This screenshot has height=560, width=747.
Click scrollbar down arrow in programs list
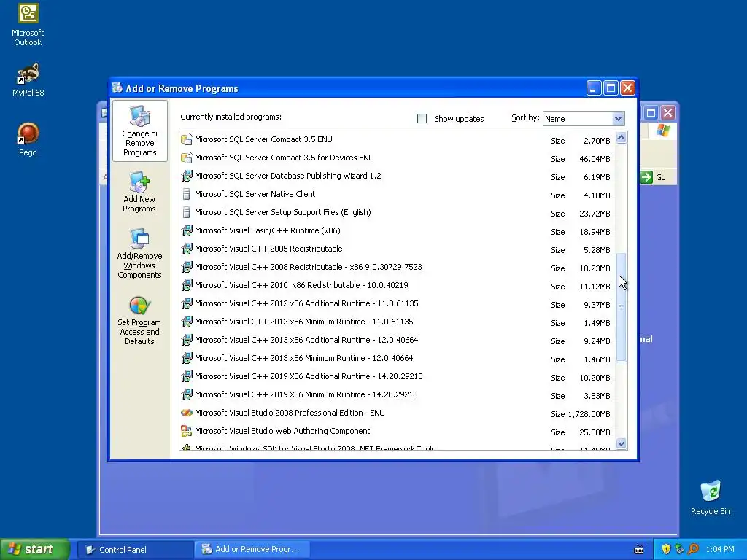(621, 443)
